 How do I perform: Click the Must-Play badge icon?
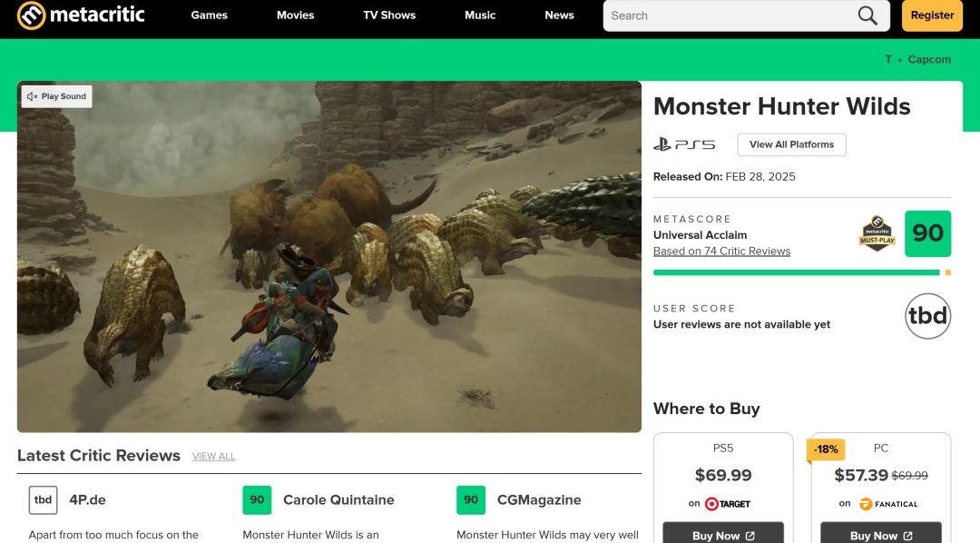click(x=877, y=233)
